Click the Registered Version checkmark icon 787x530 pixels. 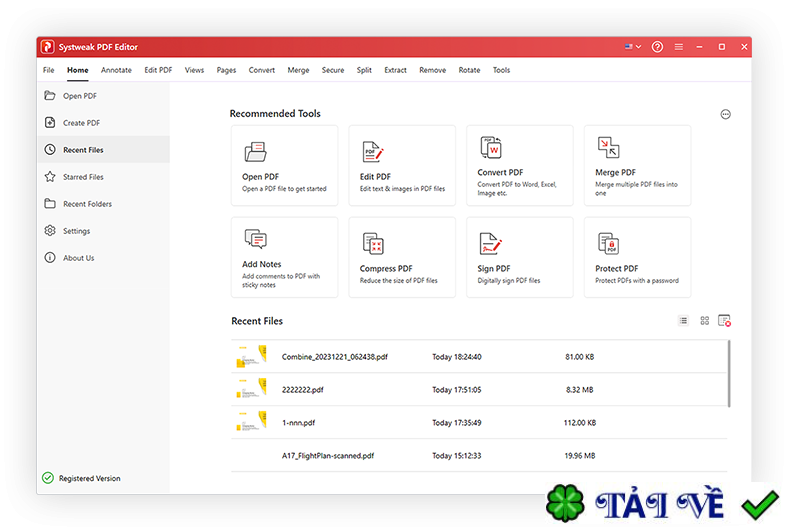click(x=48, y=478)
